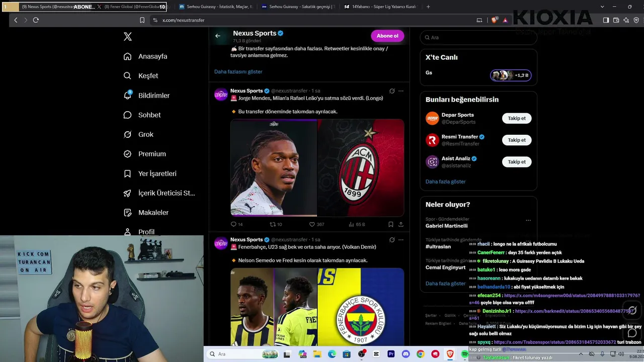This screenshot has height=362, width=644.
Task: Open Asist Analiz profile avatar
Action: coord(432,162)
